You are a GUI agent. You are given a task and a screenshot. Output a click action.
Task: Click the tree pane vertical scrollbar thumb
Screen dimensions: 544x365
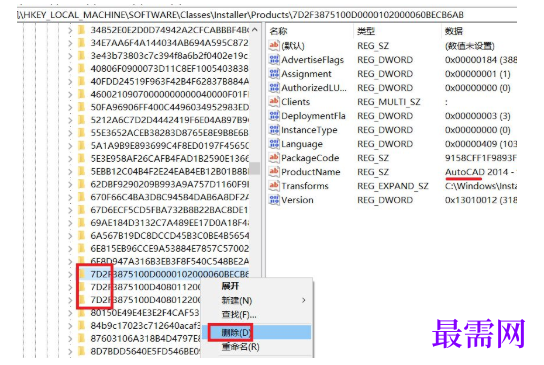coord(255,168)
